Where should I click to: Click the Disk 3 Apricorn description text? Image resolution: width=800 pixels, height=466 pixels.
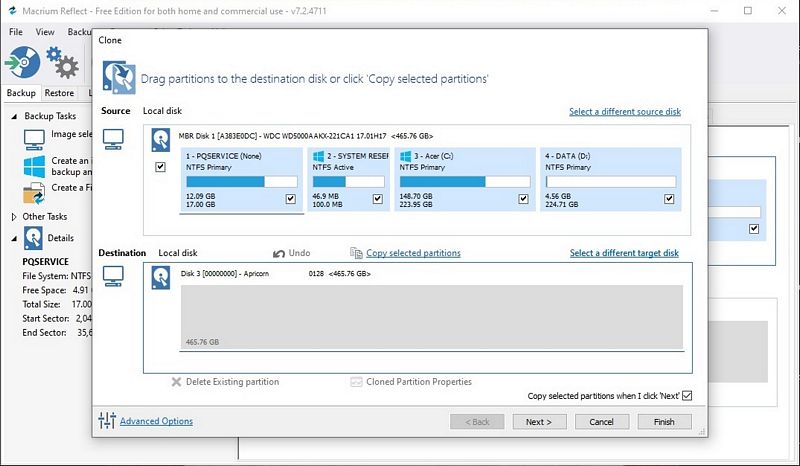(276, 274)
